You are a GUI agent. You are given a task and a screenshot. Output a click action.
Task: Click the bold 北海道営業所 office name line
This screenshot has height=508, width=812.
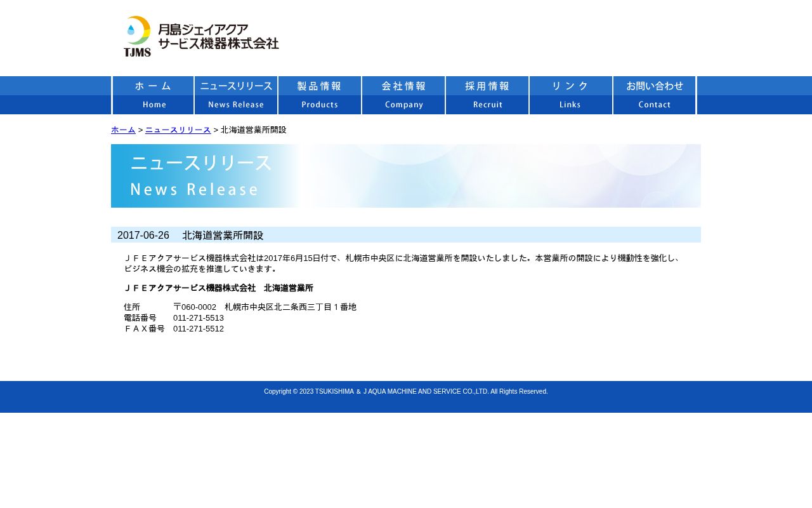[219, 288]
